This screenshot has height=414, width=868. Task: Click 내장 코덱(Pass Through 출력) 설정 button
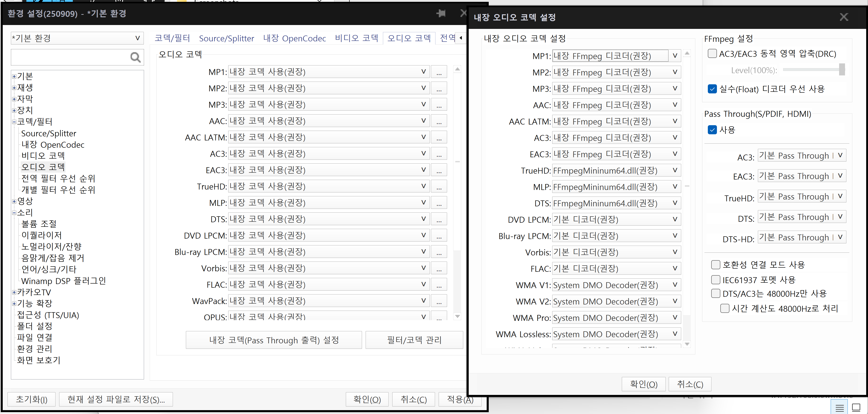pos(274,340)
